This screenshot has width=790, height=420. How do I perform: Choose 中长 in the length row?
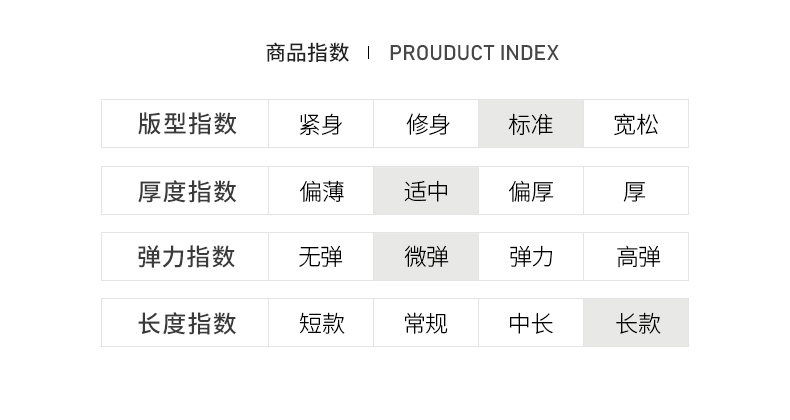pyautogui.click(x=531, y=323)
